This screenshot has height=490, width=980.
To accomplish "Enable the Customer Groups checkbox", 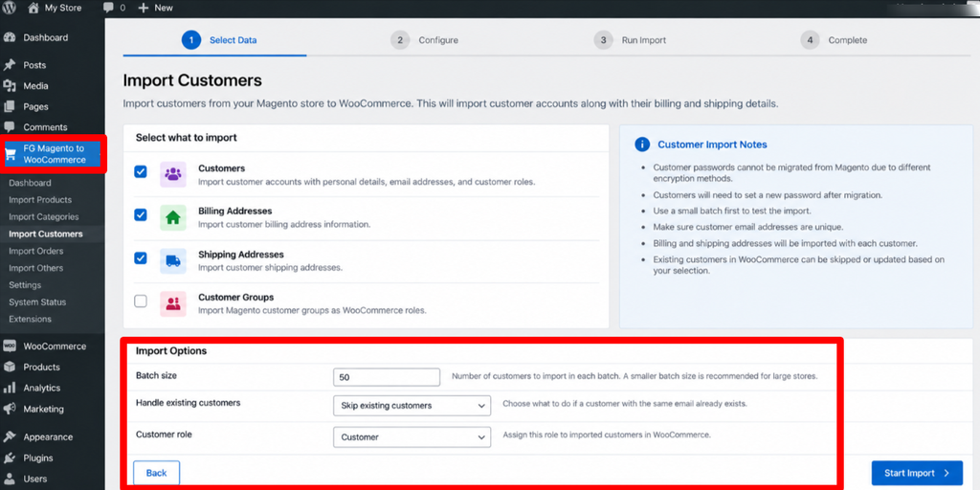I will click(x=141, y=301).
